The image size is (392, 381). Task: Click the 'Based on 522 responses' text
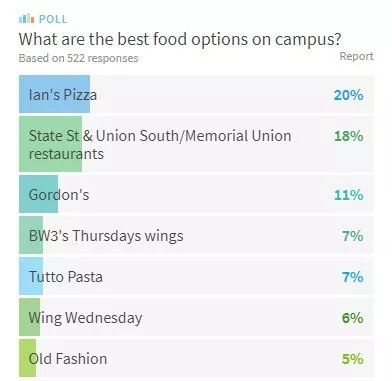78,58
